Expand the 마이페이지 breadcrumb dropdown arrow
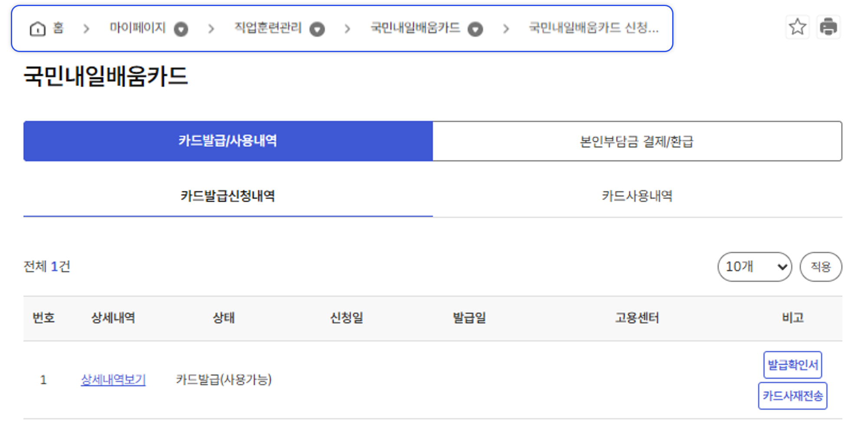This screenshot has height=431, width=868. 181,29
